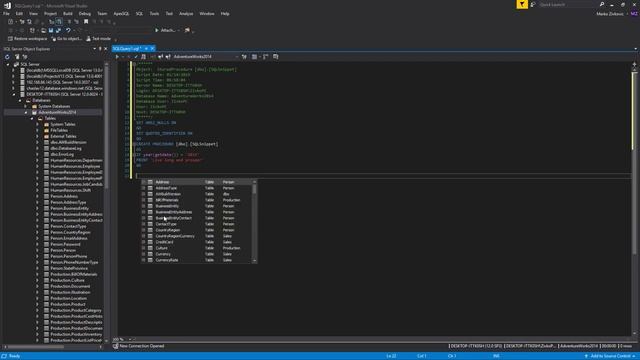
Task: Collapse the SQL Server root node
Action: click(8, 64)
